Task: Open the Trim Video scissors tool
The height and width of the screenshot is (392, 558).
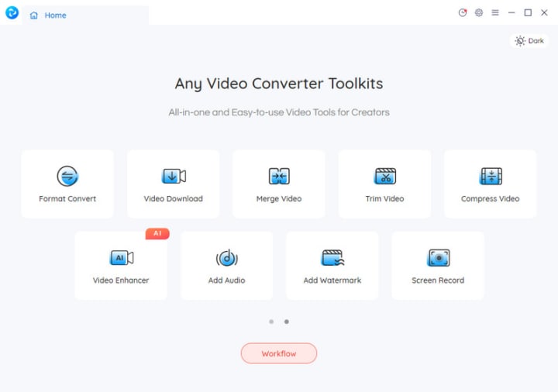Action: click(x=384, y=184)
